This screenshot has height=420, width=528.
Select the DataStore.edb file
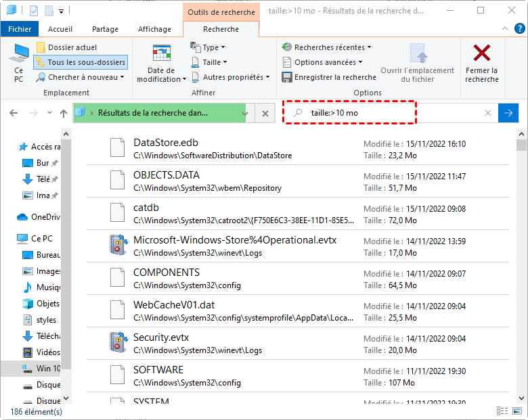(298, 148)
